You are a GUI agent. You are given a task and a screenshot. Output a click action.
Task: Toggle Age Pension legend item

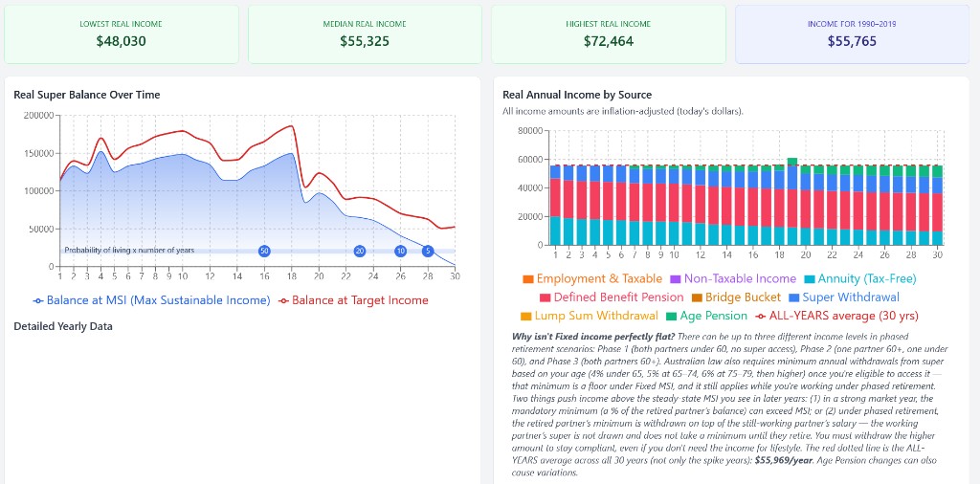point(706,316)
